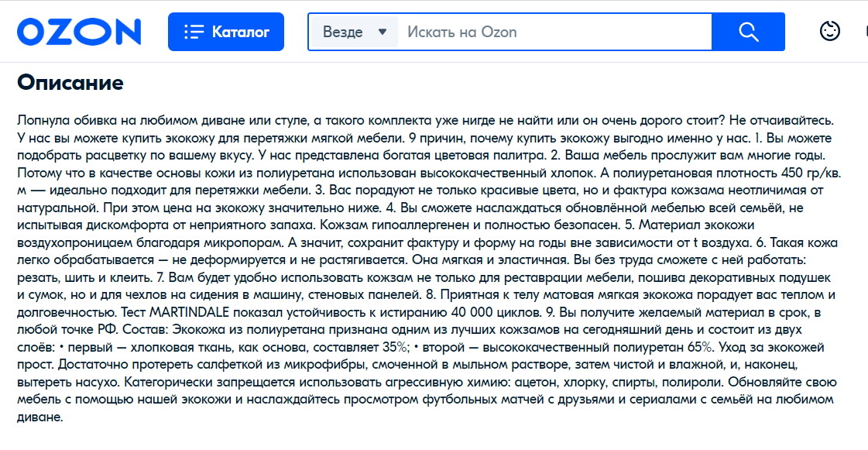
Task: Click the '450 гр/кв.' density text
Action: click(x=811, y=173)
